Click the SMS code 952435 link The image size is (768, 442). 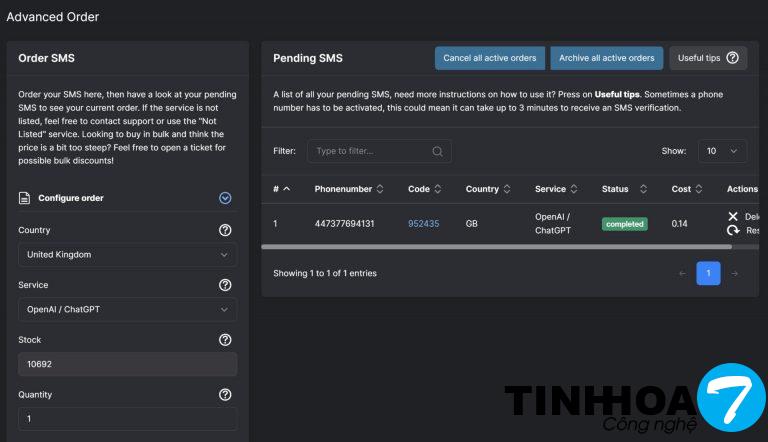[x=423, y=224]
